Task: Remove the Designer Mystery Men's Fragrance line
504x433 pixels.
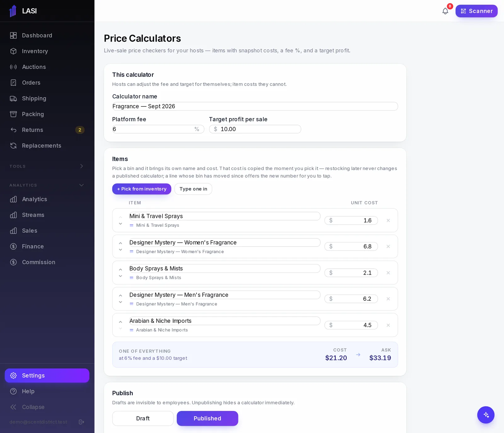Action: click(x=388, y=299)
